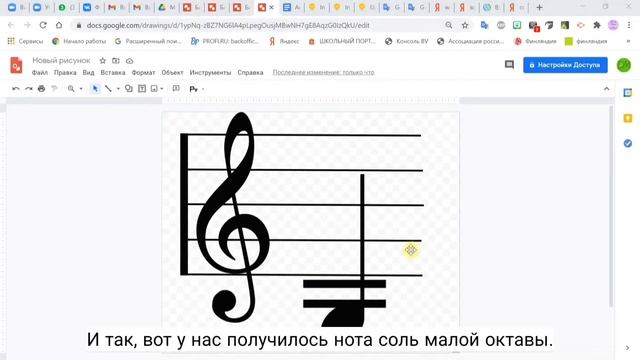Screen dimensions: 640x360
Task: Show more bookmarks with the overflow chevron
Action: pyautogui.click(x=628, y=41)
